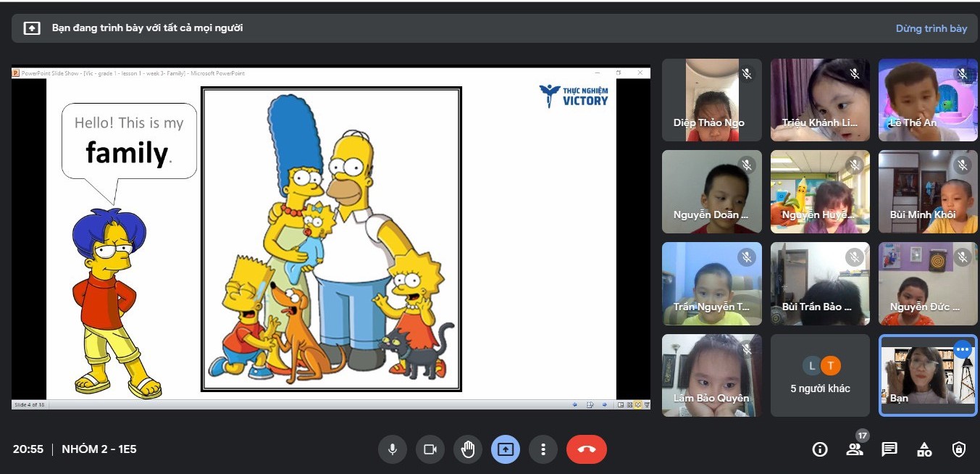The image size is (980, 474).
Task: Turn off the camera in the call bar
Action: point(430,449)
